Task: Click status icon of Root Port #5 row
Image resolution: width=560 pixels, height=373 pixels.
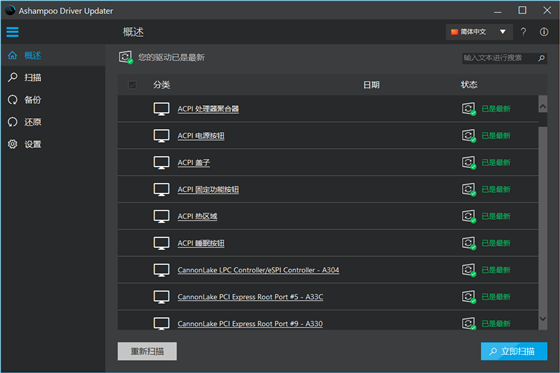Action: pyautogui.click(x=469, y=297)
